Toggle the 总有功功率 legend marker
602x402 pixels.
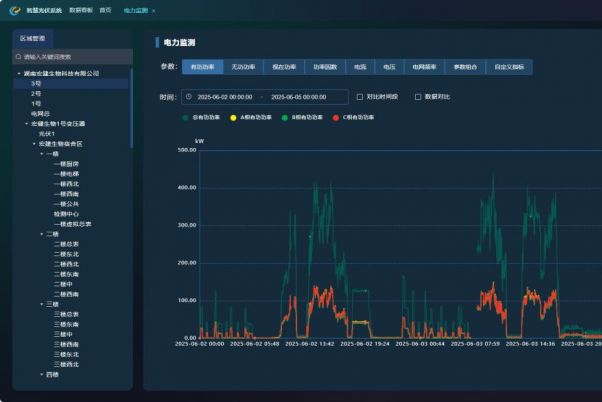pos(185,117)
